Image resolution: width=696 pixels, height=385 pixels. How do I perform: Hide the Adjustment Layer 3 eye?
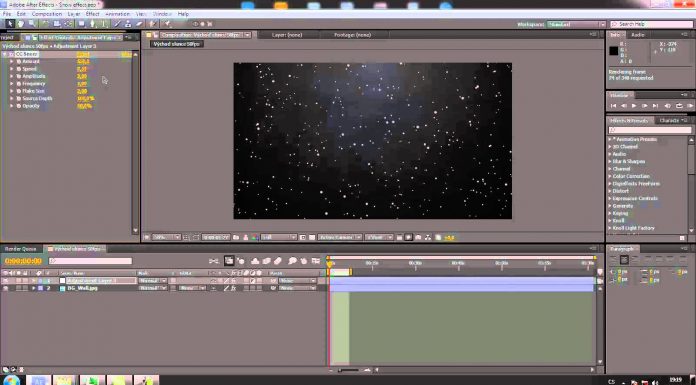point(5,281)
